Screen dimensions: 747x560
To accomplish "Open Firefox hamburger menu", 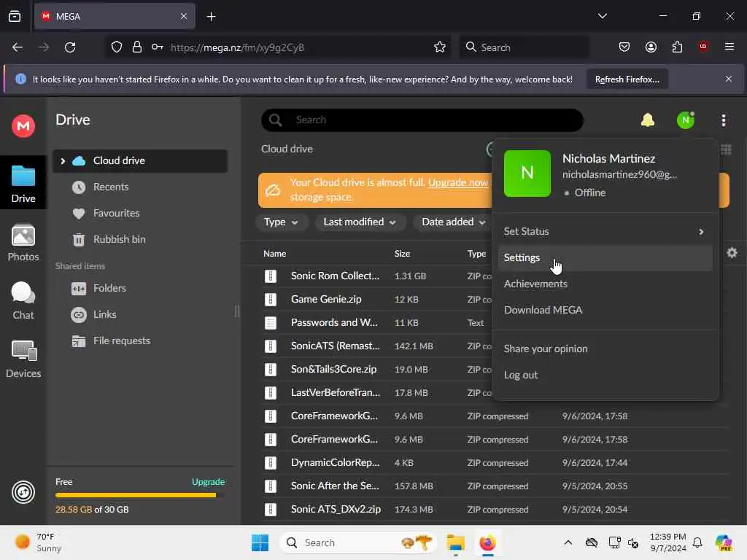I will pyautogui.click(x=729, y=47).
